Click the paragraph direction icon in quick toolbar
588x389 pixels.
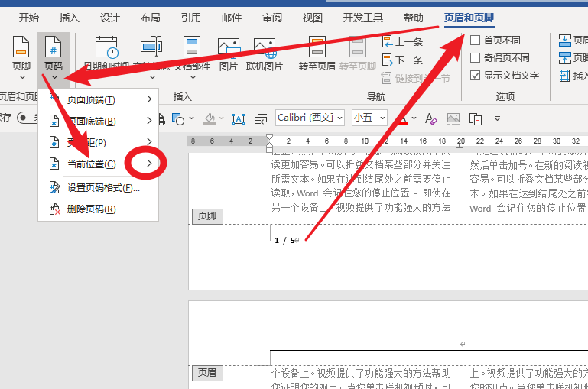(x=261, y=118)
